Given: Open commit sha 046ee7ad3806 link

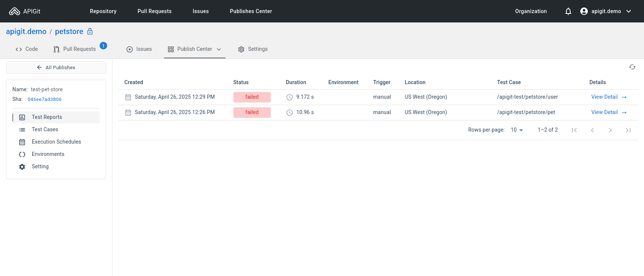Looking at the screenshot, I should (45, 99).
